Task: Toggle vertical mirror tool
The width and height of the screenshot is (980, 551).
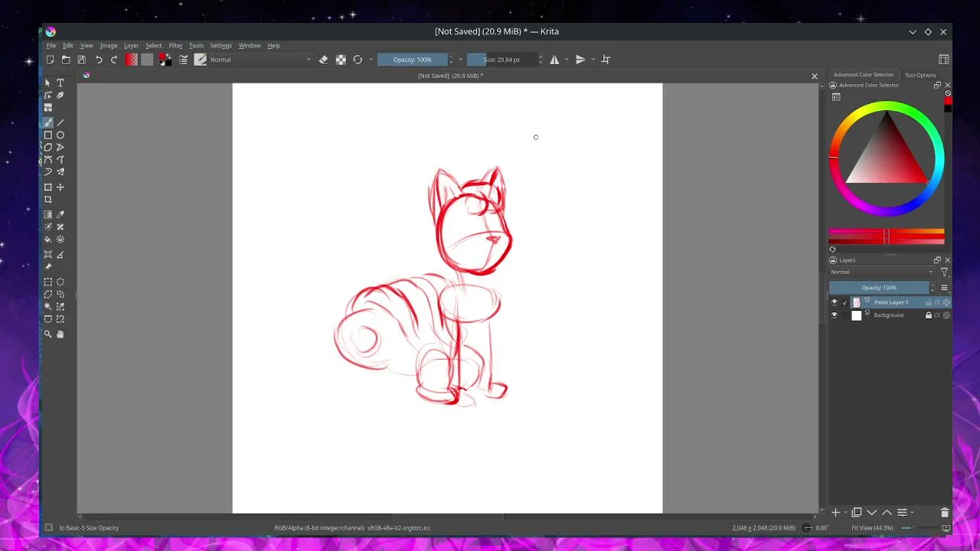Action: [580, 60]
